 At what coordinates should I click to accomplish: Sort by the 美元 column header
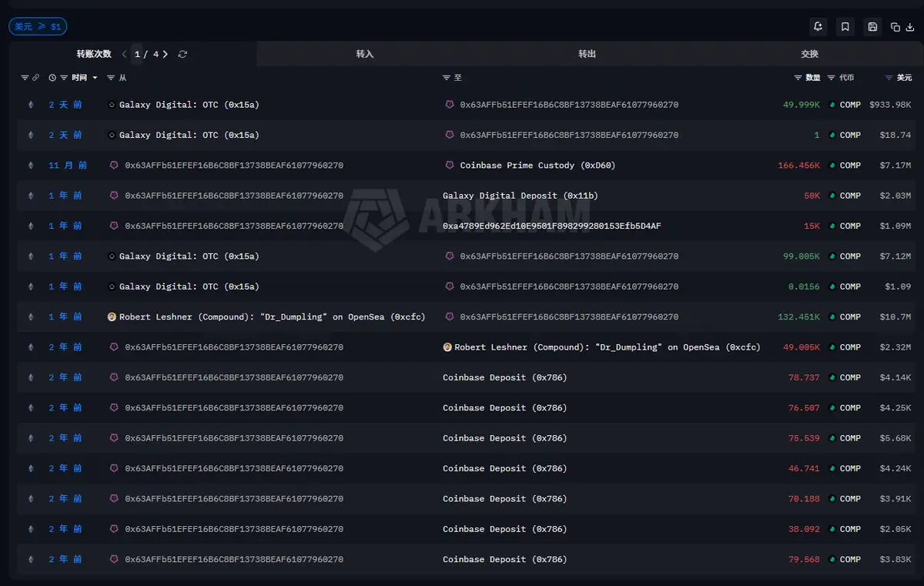pyautogui.click(x=904, y=78)
